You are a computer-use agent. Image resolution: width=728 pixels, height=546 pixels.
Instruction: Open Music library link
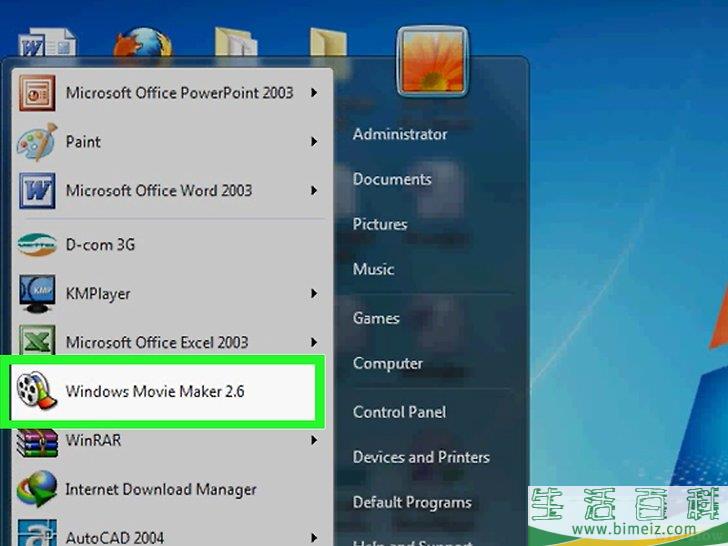[373, 269]
